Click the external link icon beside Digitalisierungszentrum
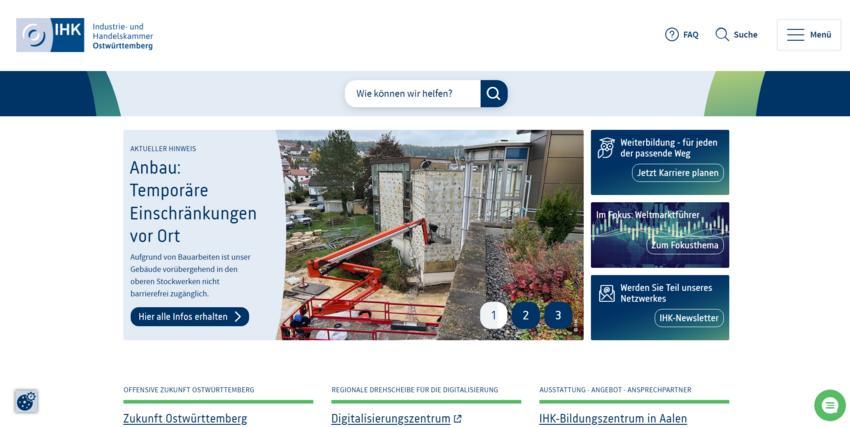The image size is (850, 428). 458,419
